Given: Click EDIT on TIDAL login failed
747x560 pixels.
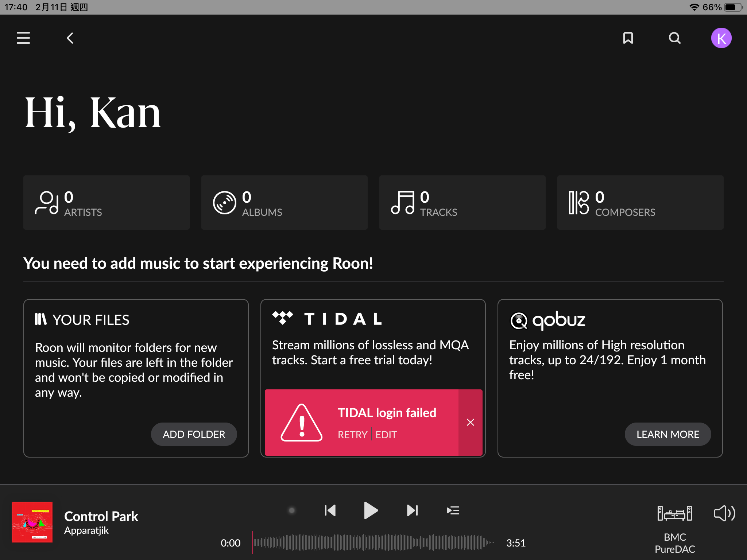Looking at the screenshot, I should click(386, 435).
